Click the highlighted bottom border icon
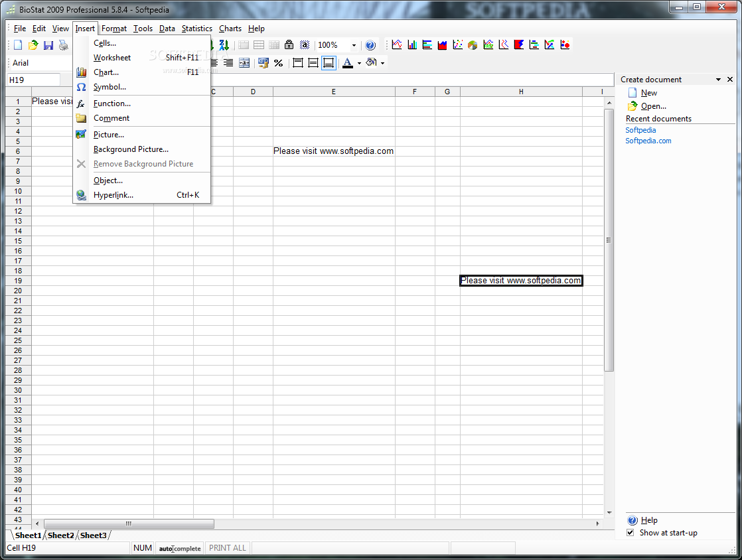This screenshot has width=742, height=560. 329,63
